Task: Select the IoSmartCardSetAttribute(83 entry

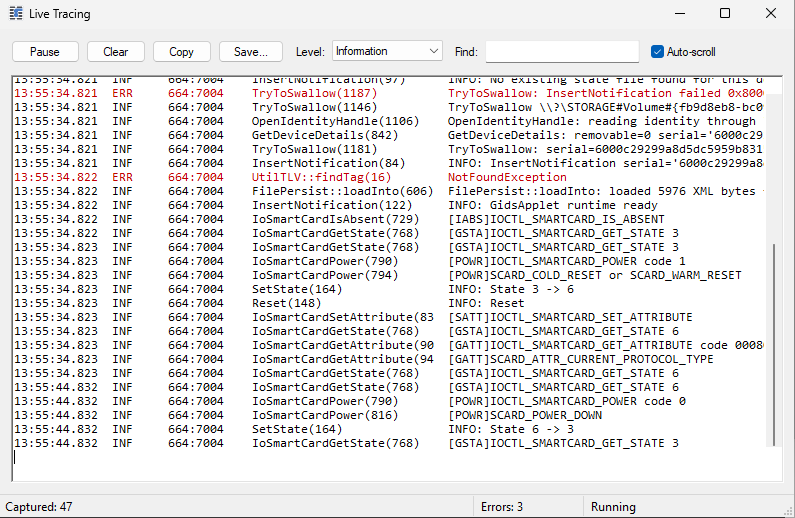Action: tap(388, 317)
